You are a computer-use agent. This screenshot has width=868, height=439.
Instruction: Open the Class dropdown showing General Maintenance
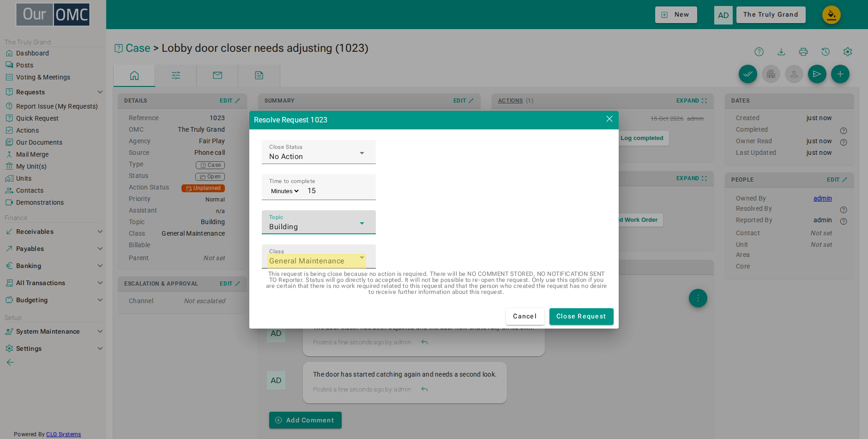tap(319, 256)
